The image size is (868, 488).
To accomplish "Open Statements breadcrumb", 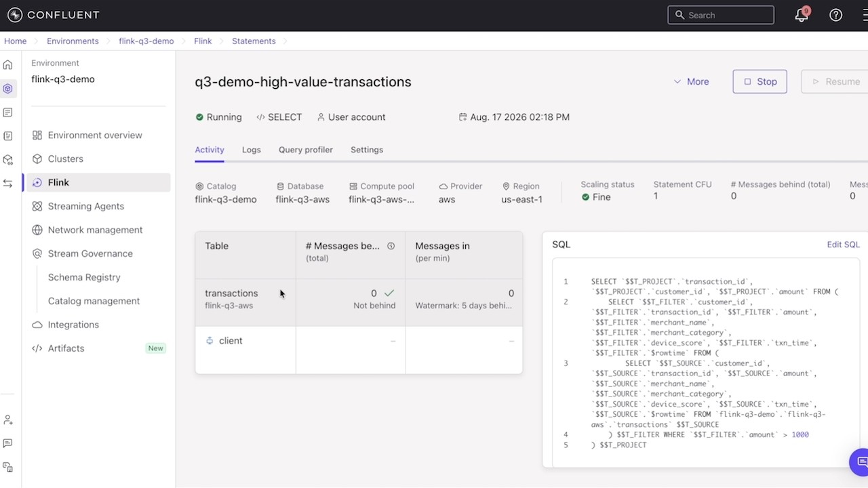I will pyautogui.click(x=254, y=41).
